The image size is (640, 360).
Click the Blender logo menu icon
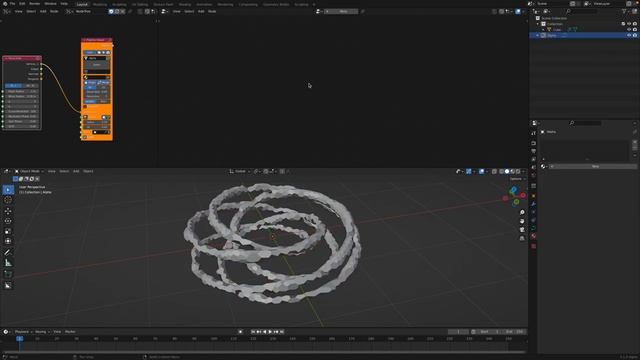coord(5,4)
